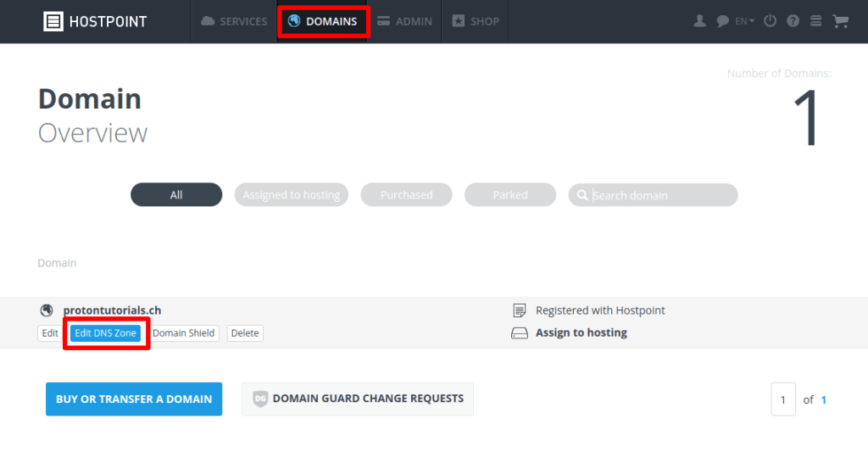This screenshot has height=458, width=868.
Task: Open the Admin menu
Action: 404,21
